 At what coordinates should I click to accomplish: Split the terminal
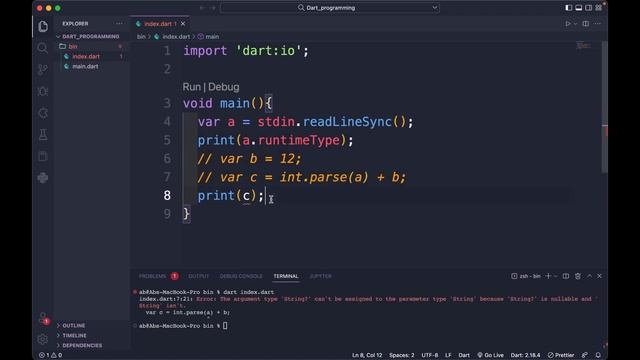566,276
